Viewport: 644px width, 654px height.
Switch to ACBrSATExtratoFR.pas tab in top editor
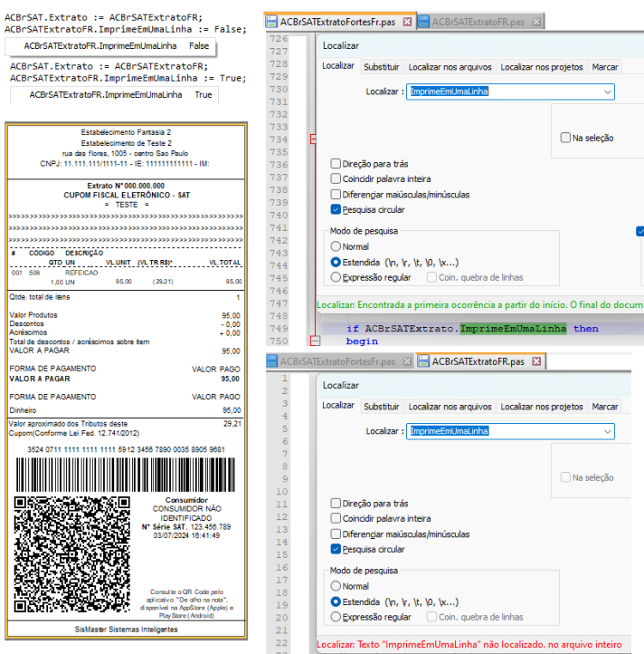pos(478,21)
